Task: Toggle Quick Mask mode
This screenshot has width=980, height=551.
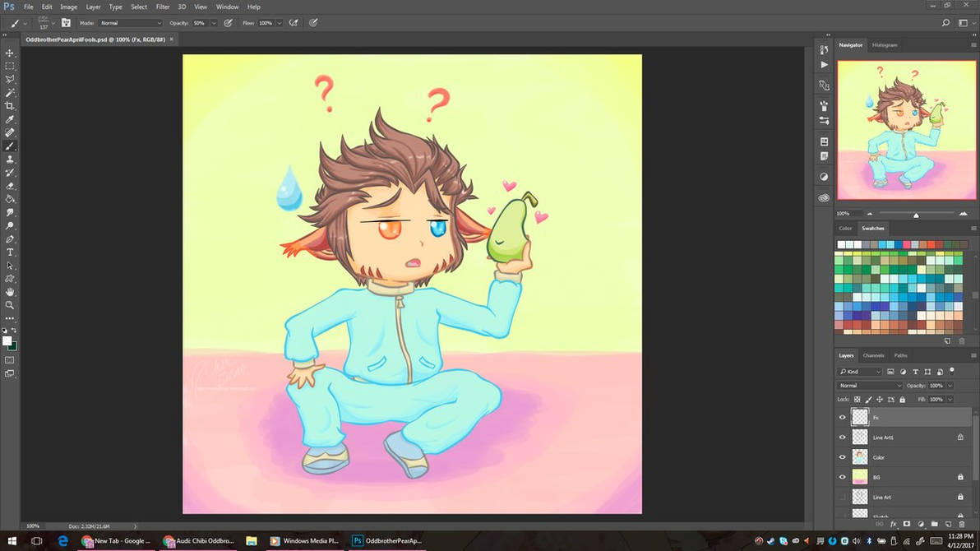Action: 9,360
